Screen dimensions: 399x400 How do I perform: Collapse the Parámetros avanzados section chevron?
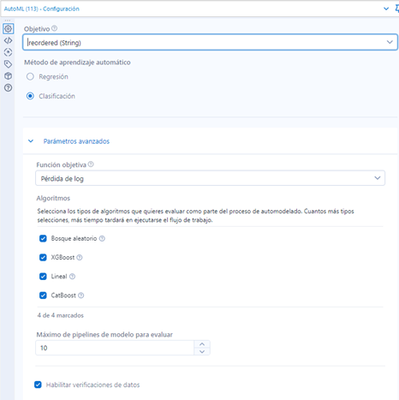click(x=31, y=141)
